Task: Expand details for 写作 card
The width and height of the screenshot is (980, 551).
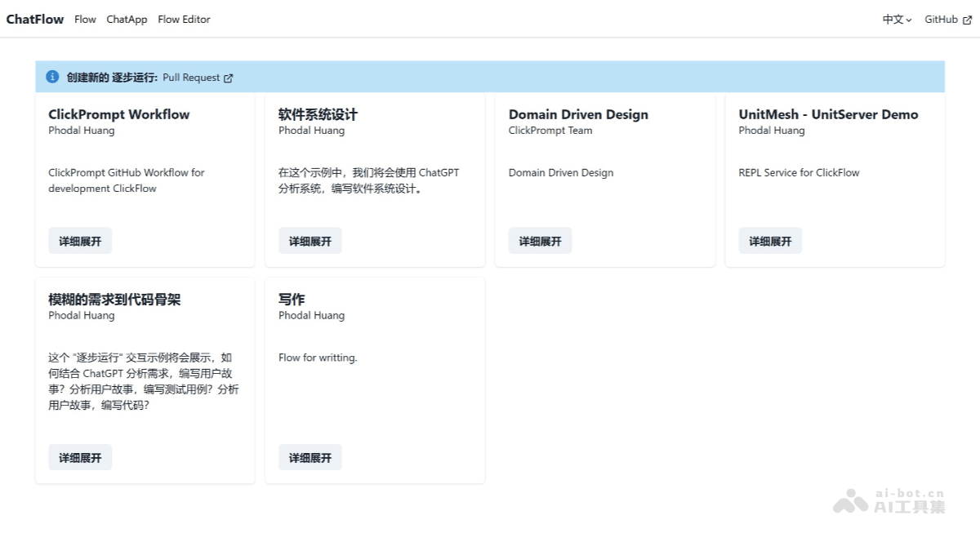Action: [x=310, y=458]
